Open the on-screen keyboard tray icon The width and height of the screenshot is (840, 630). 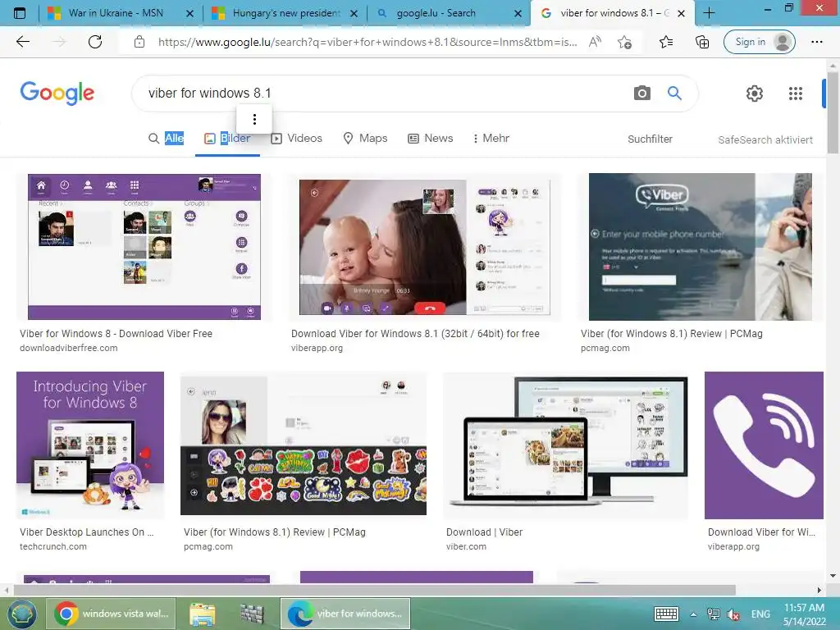(666, 614)
